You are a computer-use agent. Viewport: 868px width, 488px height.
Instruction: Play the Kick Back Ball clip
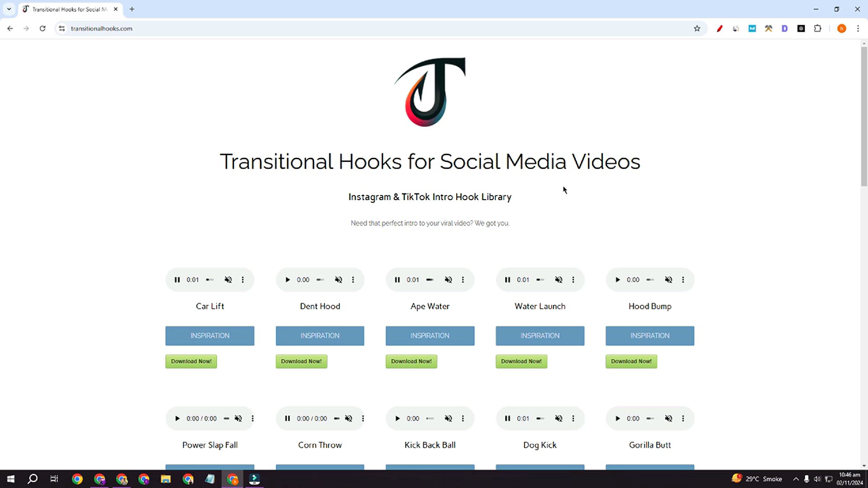397,418
